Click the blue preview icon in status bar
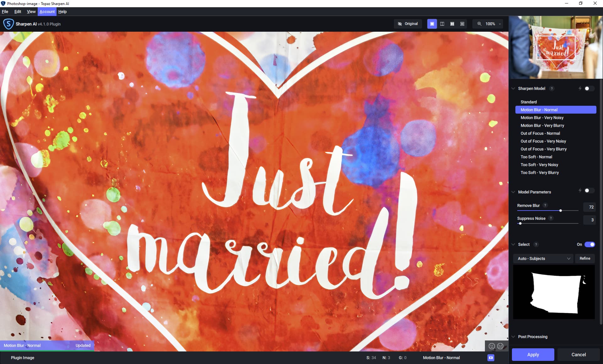 point(491,358)
